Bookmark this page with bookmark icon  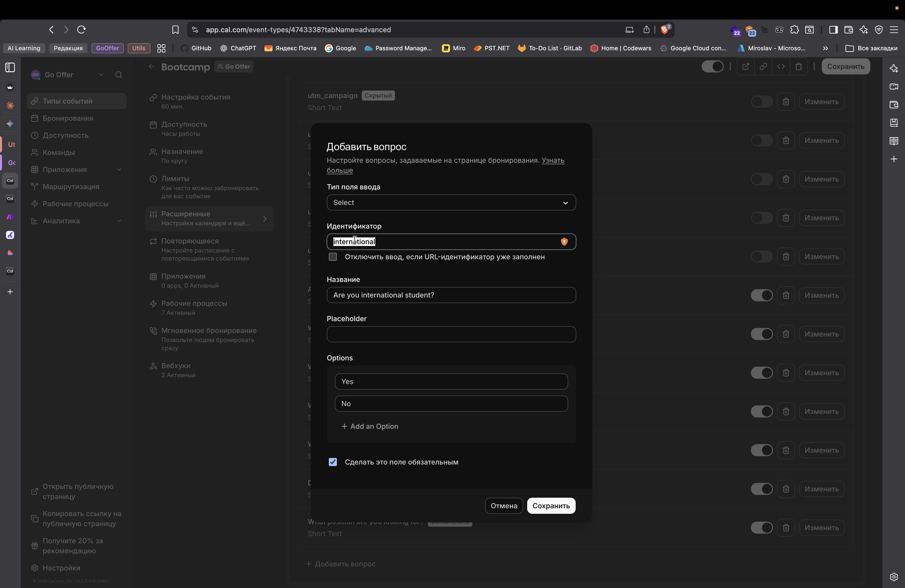pos(175,30)
